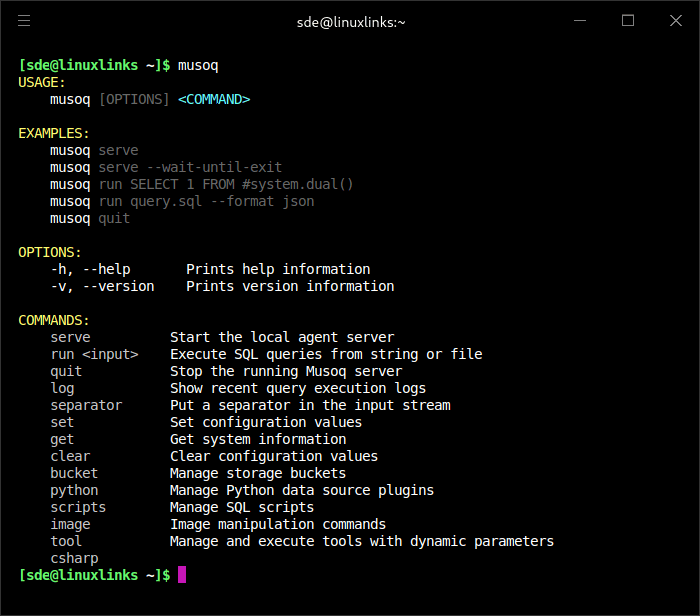Click the <COMMAND> placeholder text
The height and width of the screenshot is (616, 700).
[x=214, y=100]
